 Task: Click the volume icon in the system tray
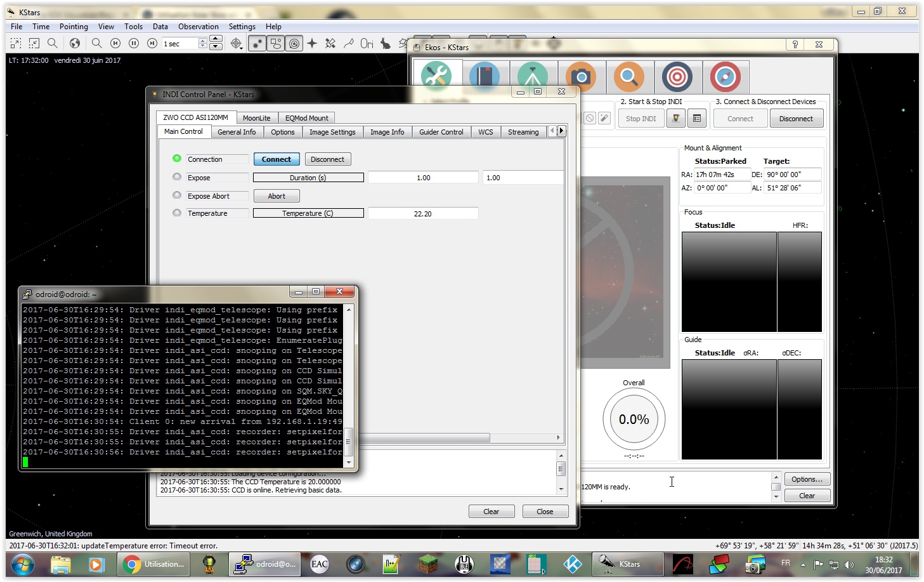[x=849, y=564]
